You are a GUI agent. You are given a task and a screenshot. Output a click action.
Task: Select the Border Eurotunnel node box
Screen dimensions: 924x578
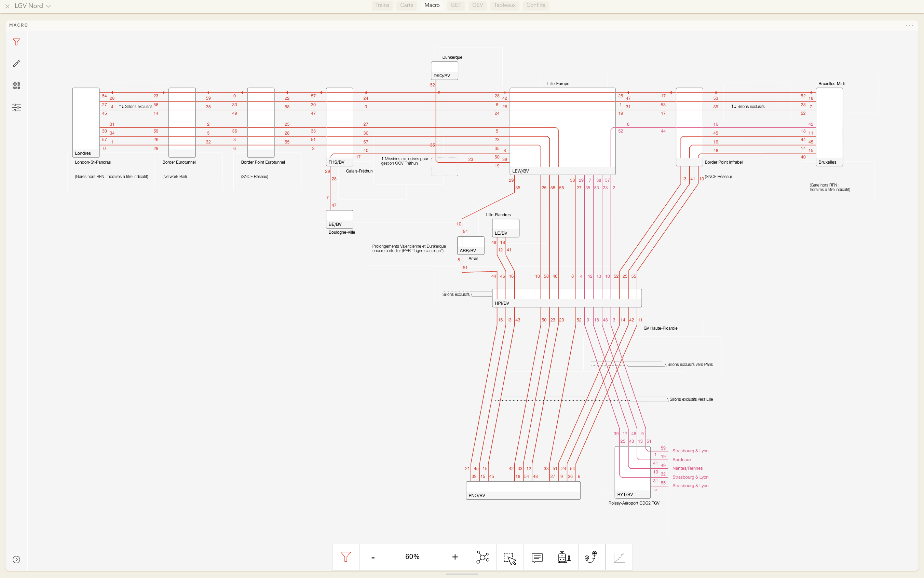point(182,122)
